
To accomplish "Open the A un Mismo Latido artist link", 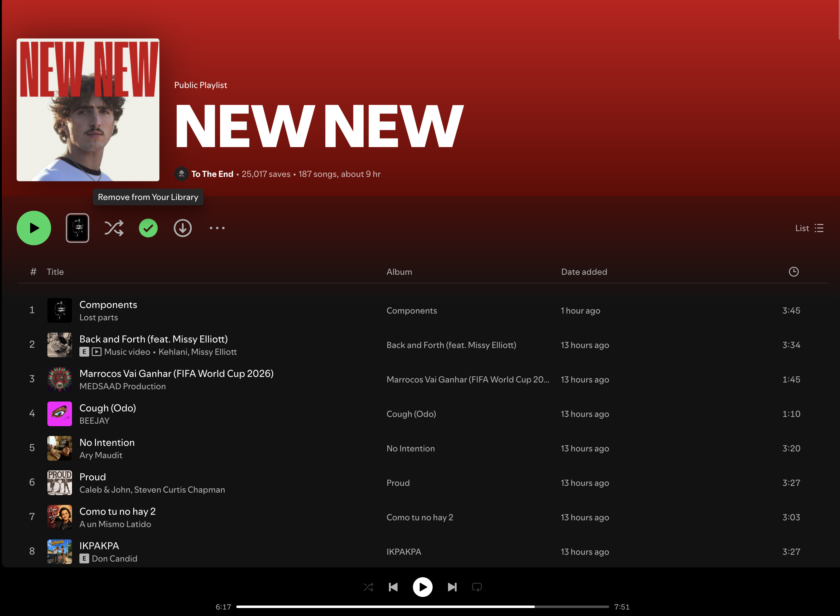I will [x=115, y=524].
